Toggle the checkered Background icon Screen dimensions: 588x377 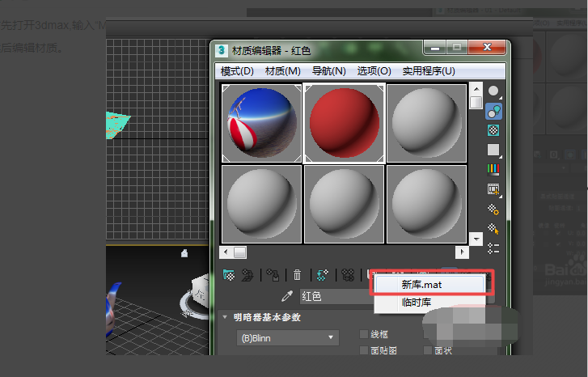493,130
